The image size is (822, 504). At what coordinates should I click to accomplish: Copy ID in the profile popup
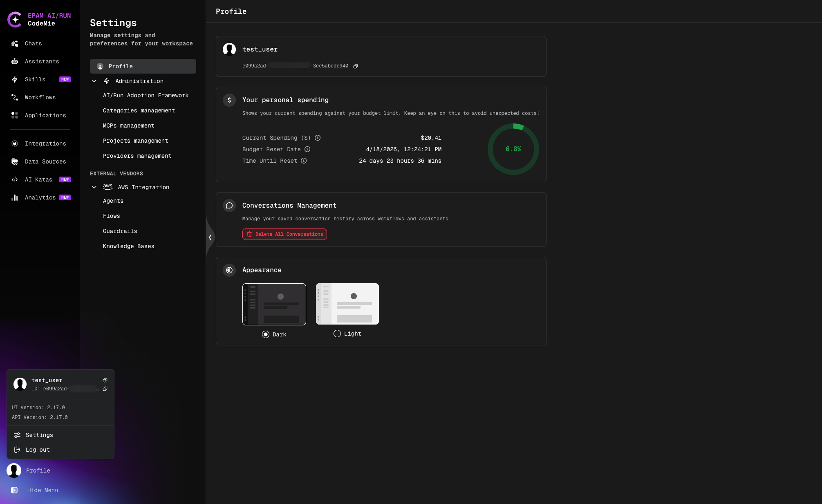[105, 389]
